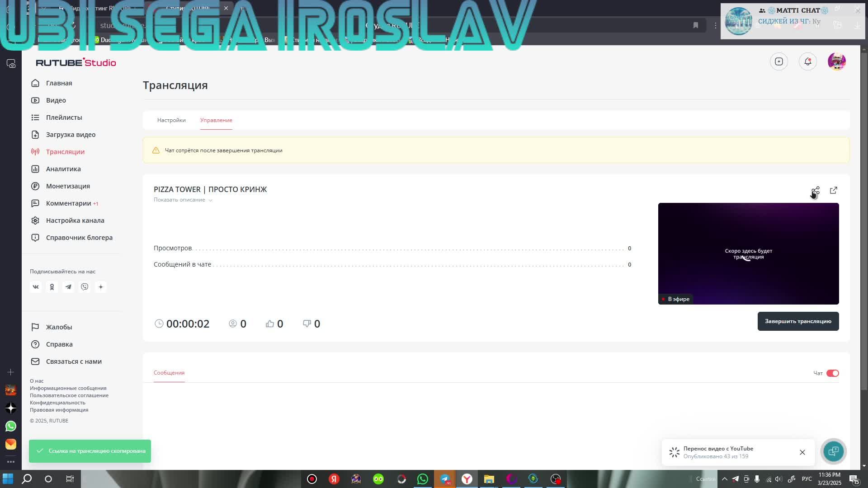The width and height of the screenshot is (868, 488).
Task: Click Завершить трансляцию button
Action: pyautogui.click(x=798, y=321)
